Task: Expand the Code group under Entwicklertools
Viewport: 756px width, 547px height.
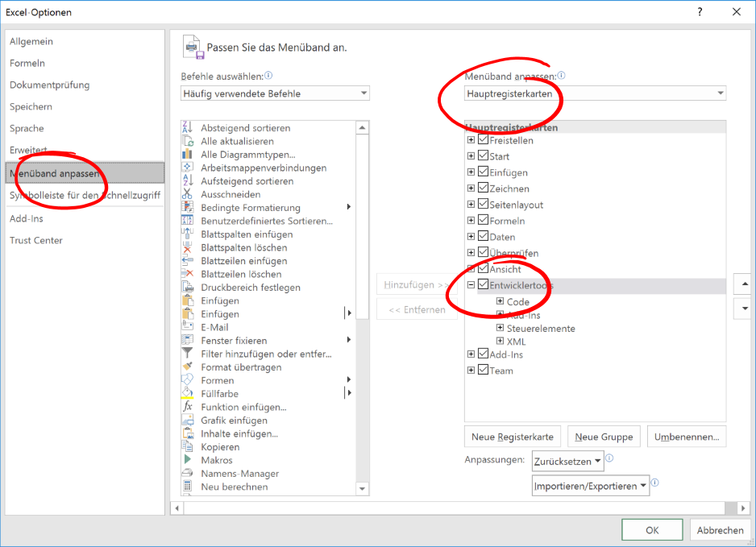Action: coord(501,302)
